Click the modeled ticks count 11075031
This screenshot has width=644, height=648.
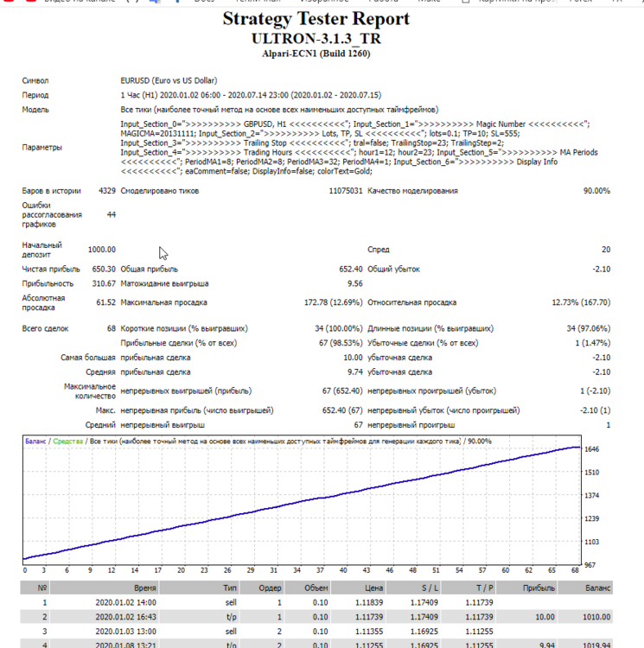point(346,191)
